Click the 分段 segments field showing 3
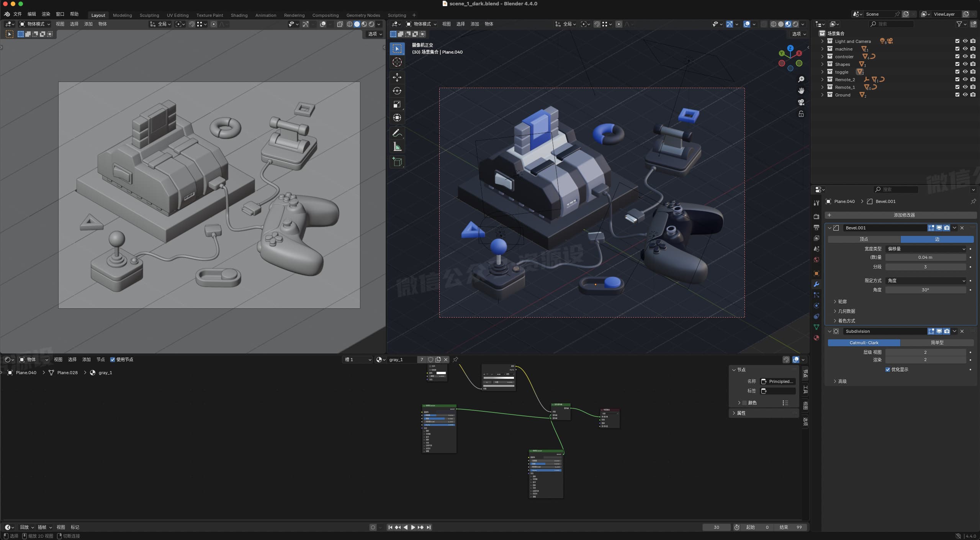 (x=926, y=267)
